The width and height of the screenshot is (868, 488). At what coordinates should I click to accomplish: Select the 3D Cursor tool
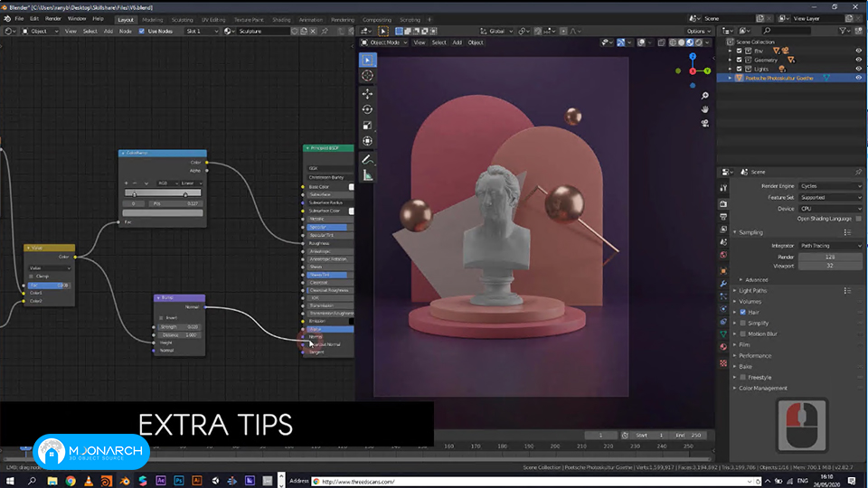pyautogui.click(x=368, y=76)
